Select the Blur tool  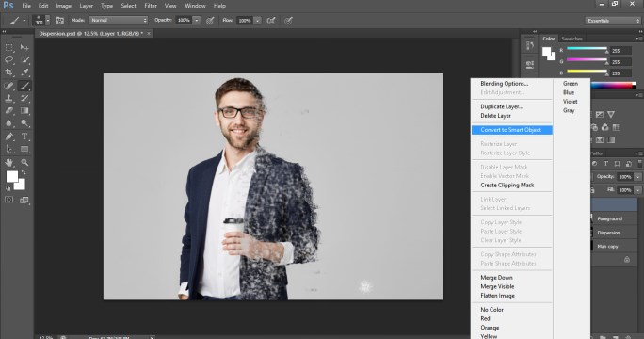click(x=9, y=122)
